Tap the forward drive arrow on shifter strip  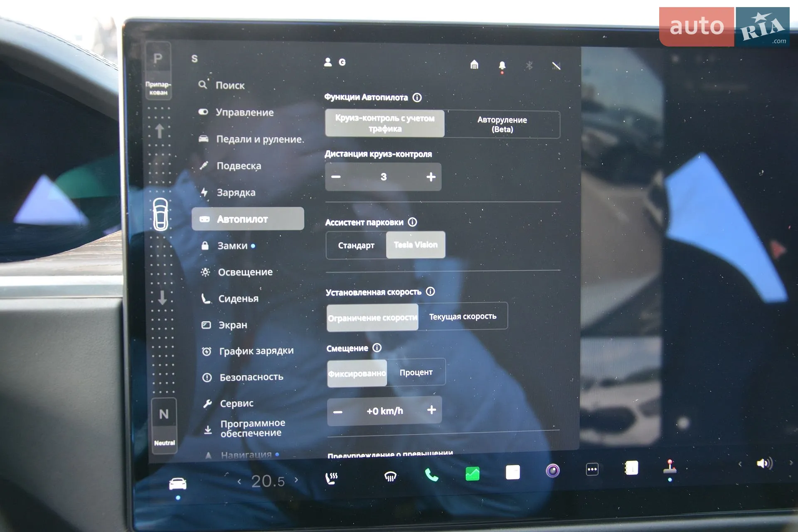[159, 131]
